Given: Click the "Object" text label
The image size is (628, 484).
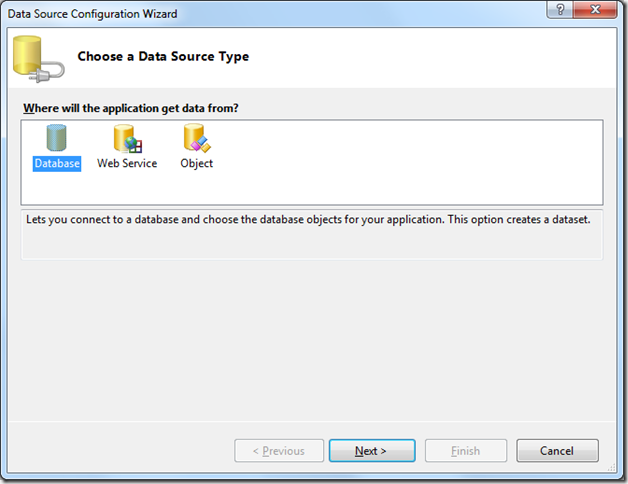Looking at the screenshot, I should pos(196,164).
